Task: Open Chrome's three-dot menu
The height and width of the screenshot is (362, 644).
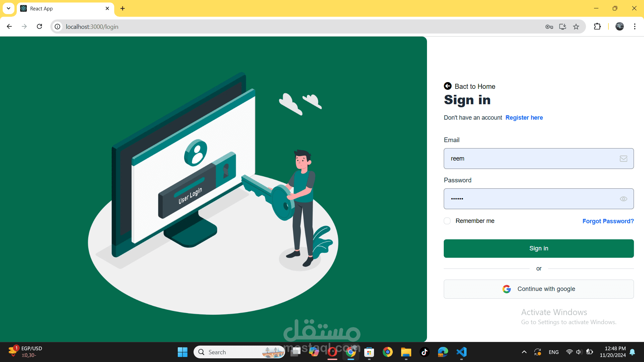Action: [635, 26]
